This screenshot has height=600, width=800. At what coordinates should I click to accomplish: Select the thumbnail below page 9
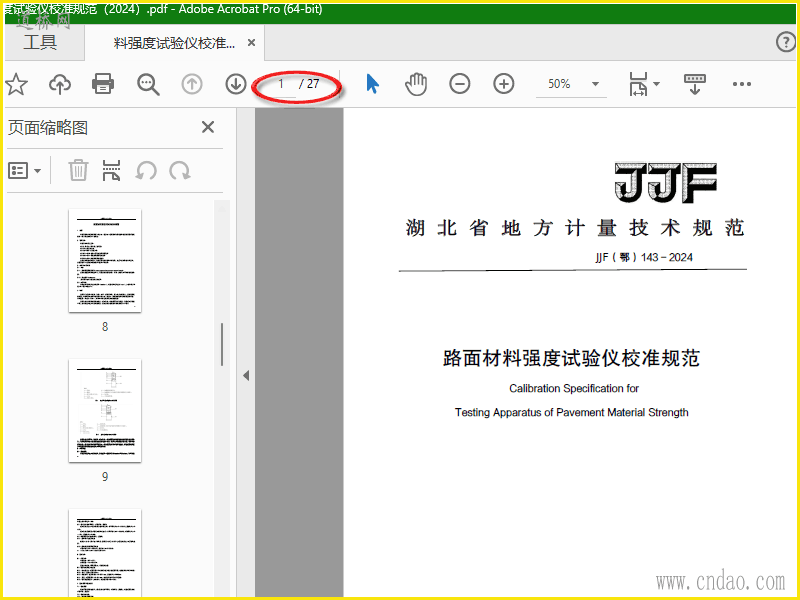105,553
